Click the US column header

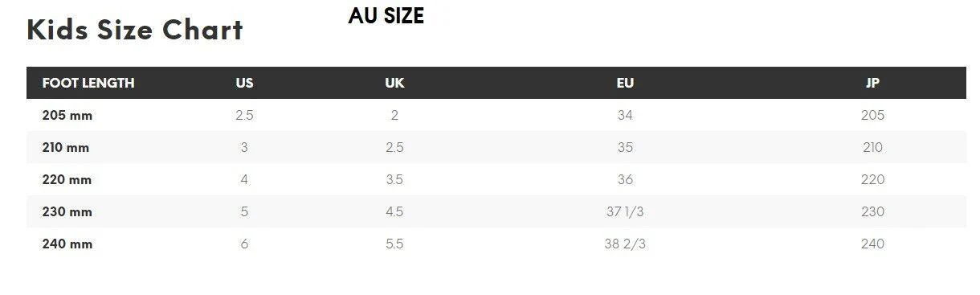244,83
